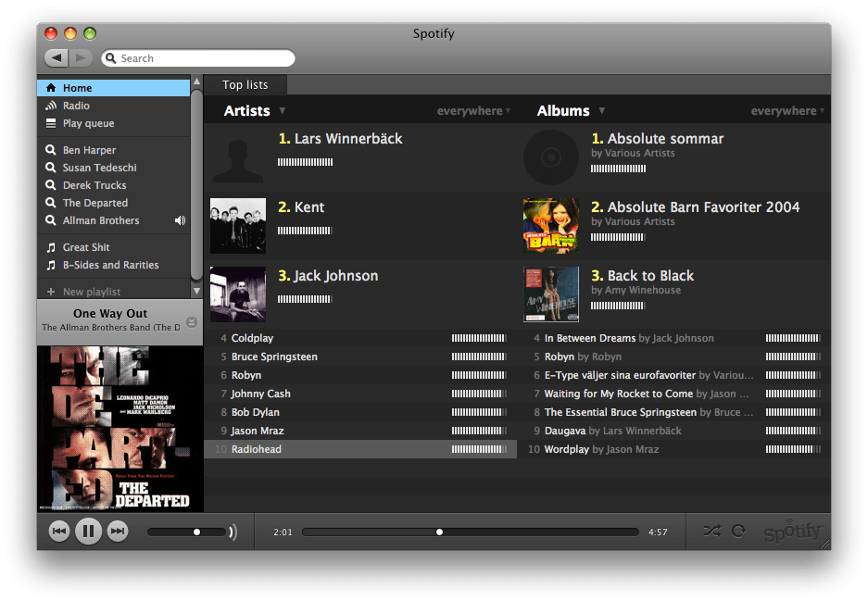Open the Albums dropdown arrow
Screen dimensions: 868x601
coord(602,111)
